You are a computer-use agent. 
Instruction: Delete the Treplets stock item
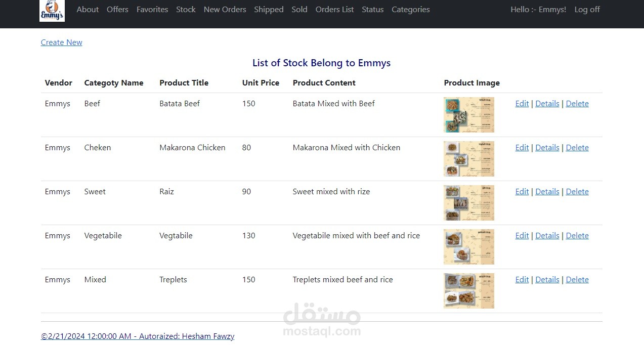[577, 280]
